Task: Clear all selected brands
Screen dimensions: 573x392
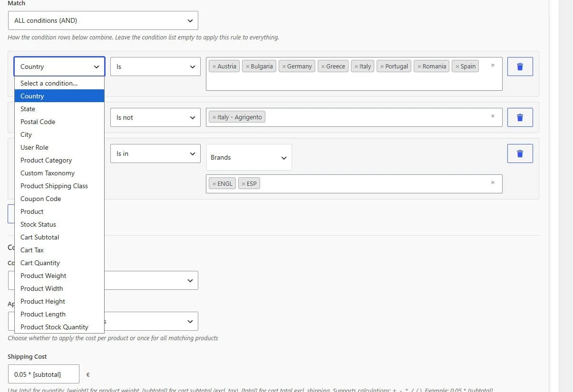Action: tap(493, 182)
